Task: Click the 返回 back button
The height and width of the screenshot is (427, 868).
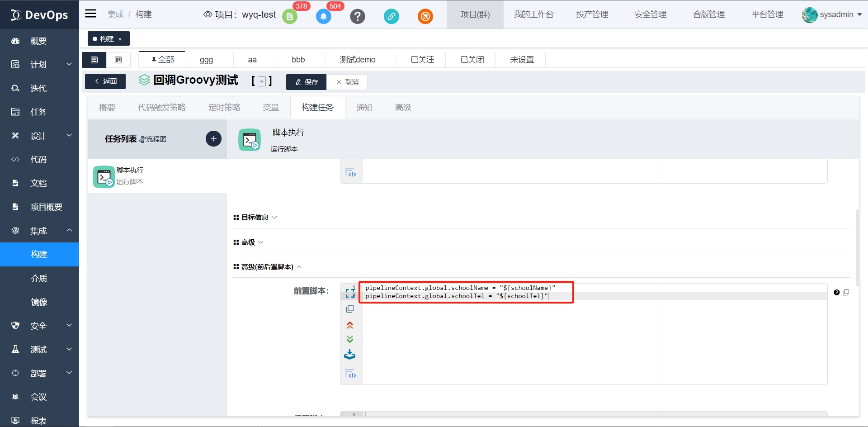Action: pos(105,81)
